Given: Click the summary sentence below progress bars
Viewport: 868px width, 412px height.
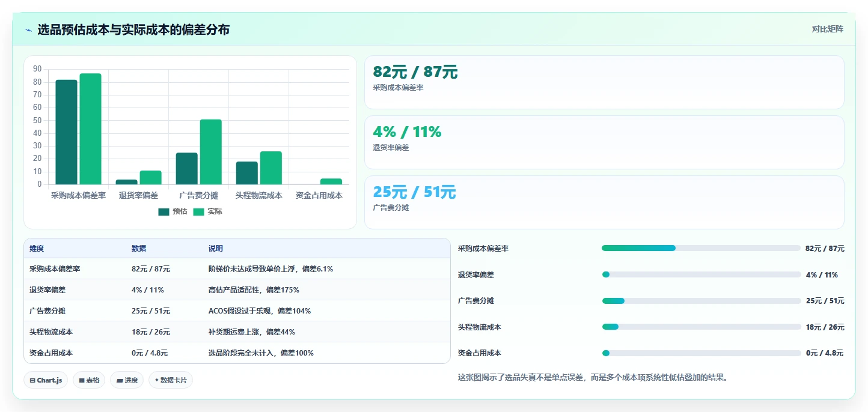Looking at the screenshot, I should (593, 378).
